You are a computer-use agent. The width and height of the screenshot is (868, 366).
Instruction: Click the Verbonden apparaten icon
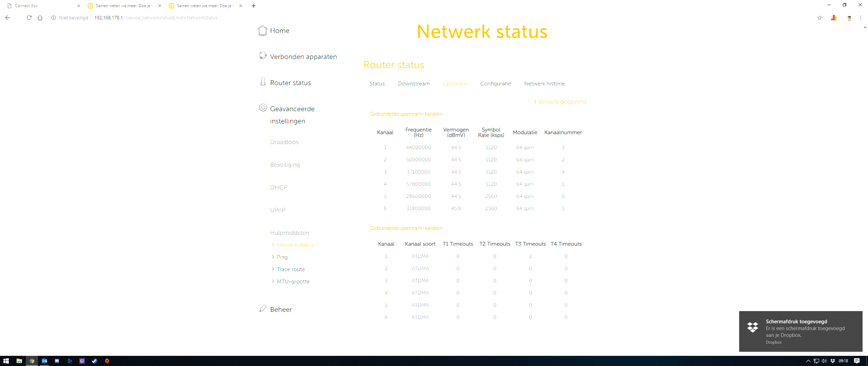[x=263, y=56]
